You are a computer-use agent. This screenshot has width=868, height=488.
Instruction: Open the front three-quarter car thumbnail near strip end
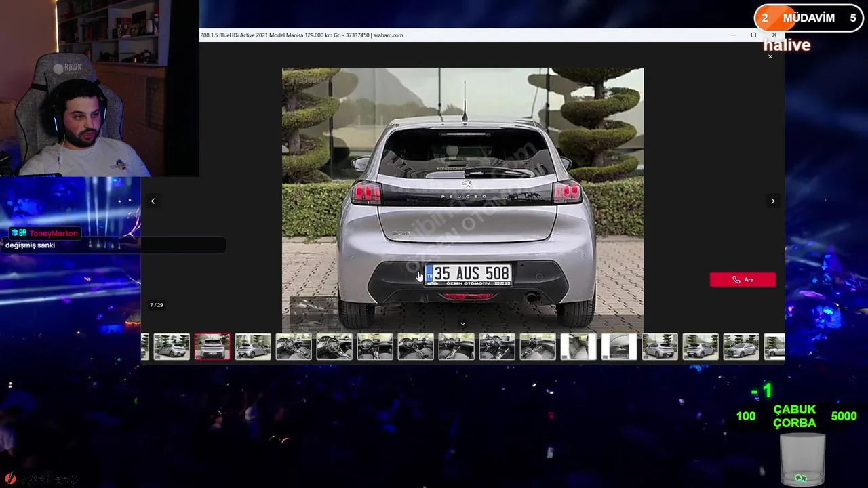click(741, 346)
